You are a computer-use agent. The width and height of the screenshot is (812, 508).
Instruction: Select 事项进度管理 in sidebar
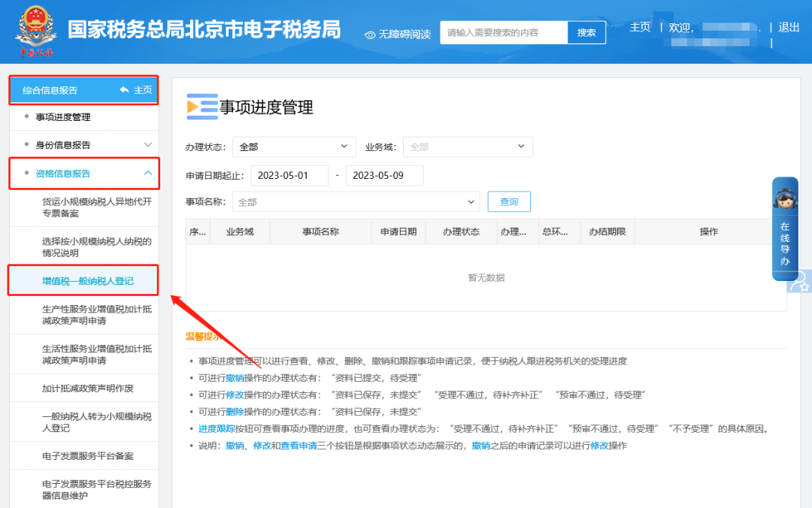pyautogui.click(x=63, y=117)
